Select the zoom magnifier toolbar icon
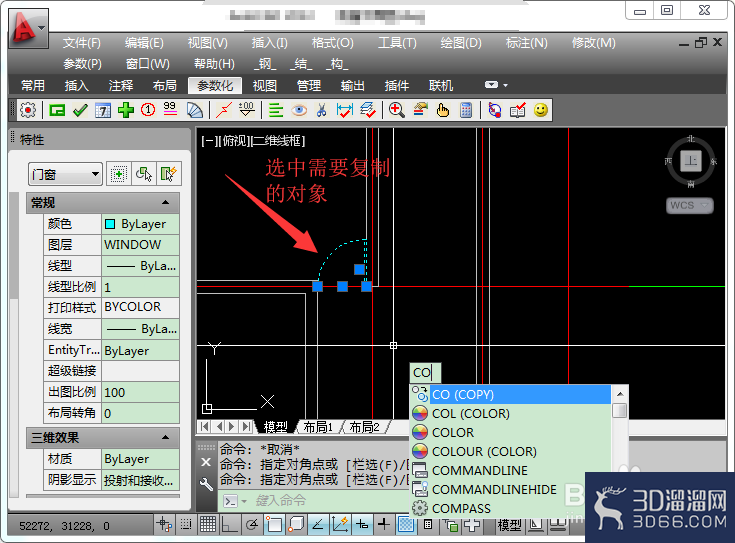 click(x=397, y=111)
